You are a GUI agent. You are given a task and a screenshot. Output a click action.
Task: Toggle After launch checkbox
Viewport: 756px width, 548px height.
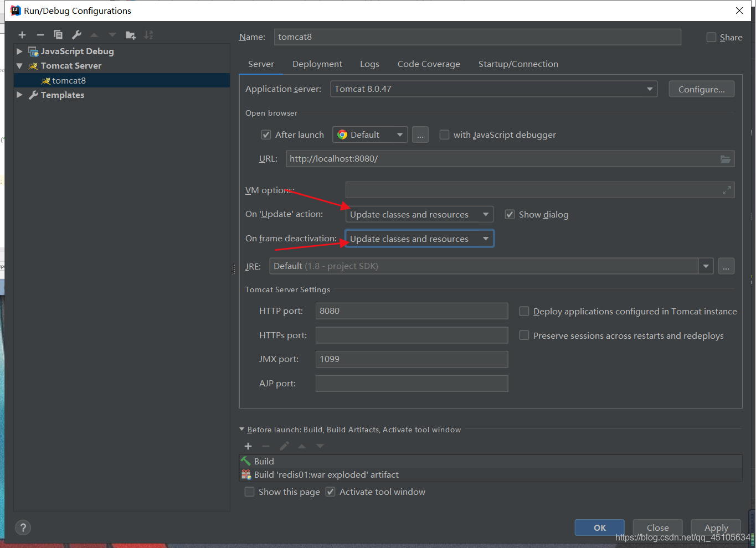[x=266, y=135]
